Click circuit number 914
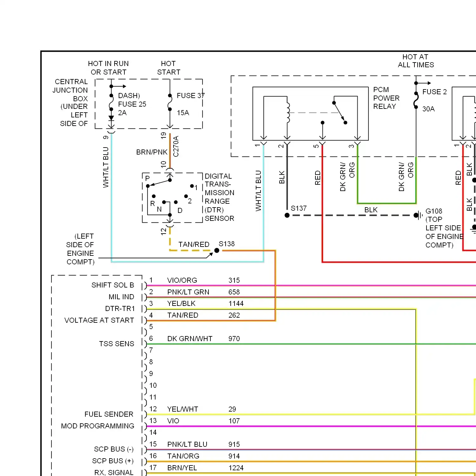476x476 pixels. [x=234, y=456]
